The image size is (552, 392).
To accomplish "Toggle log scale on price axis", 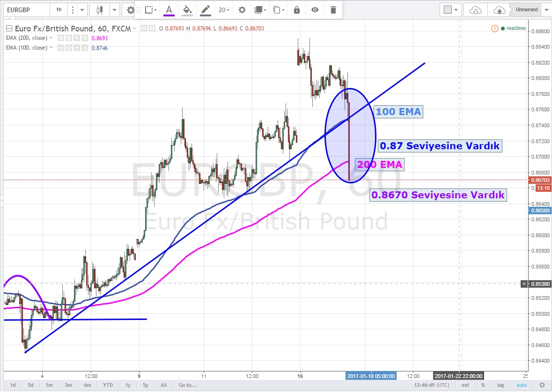I will [x=501, y=385].
